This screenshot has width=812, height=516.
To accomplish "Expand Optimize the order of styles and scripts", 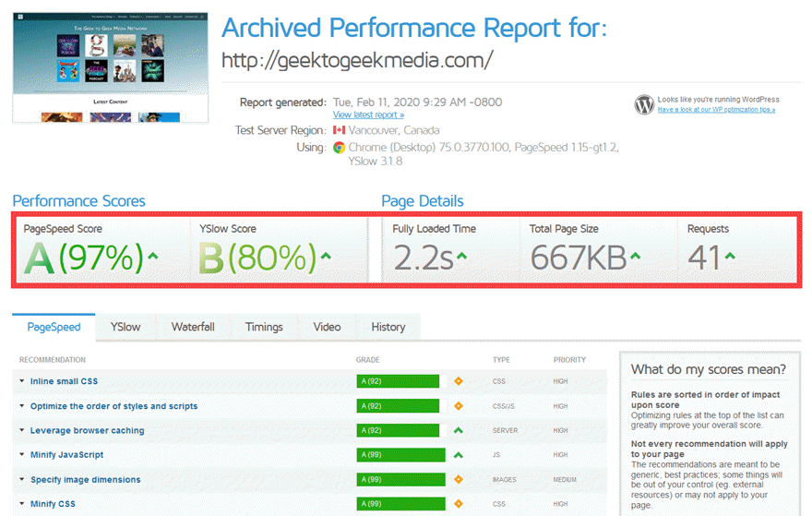I will coord(113,406).
